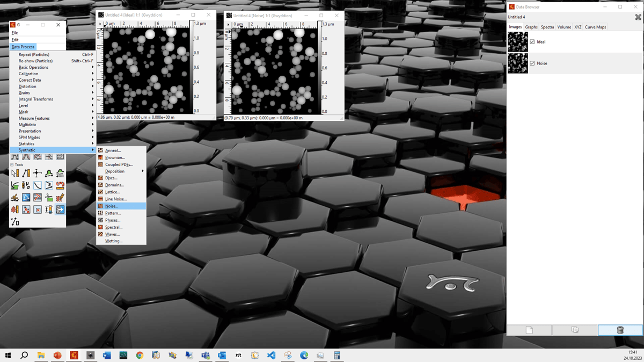This screenshot has width=644, height=362.
Task: Choose the crosshair profile tool in the Tools panel
Action: (x=38, y=173)
